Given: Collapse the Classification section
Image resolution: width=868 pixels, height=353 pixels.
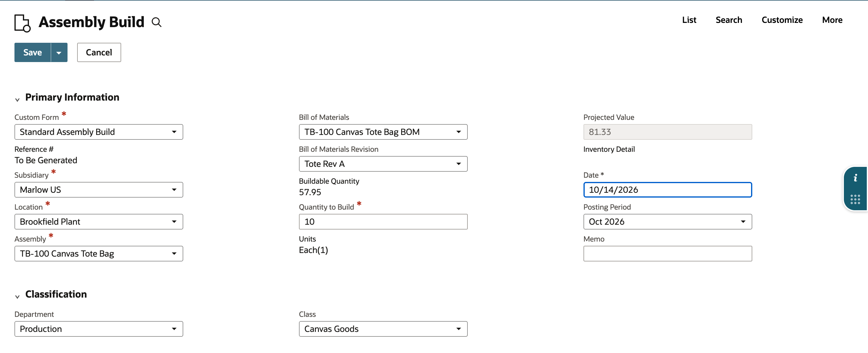Looking at the screenshot, I should (17, 297).
